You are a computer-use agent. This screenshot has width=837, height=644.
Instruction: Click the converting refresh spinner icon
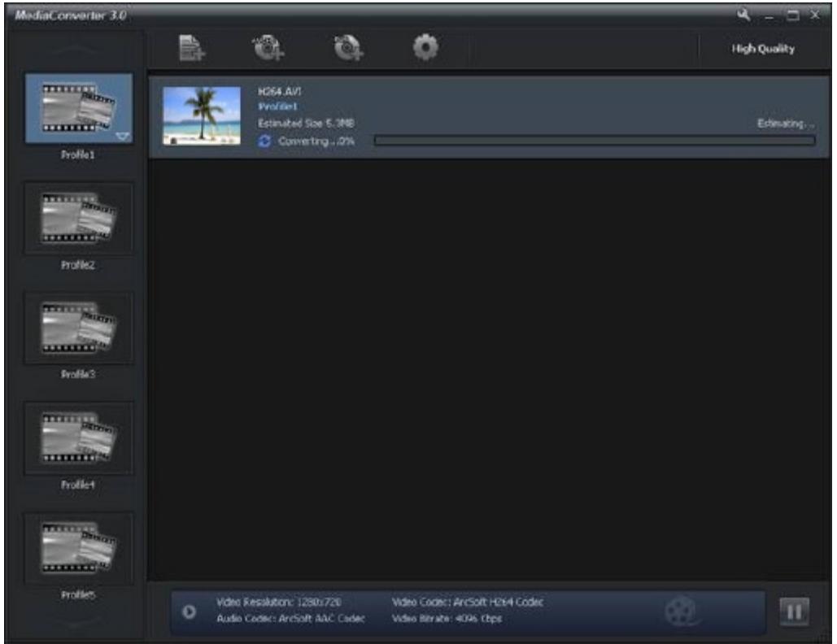click(x=264, y=141)
